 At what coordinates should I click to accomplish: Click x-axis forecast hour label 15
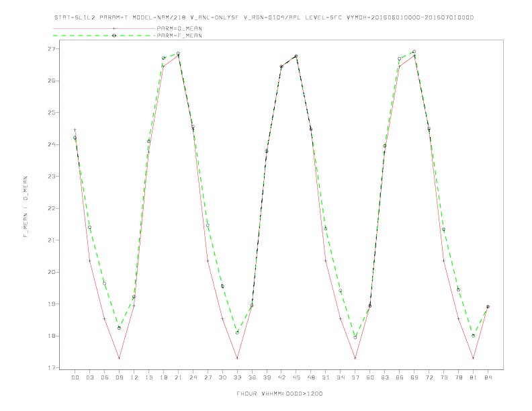click(x=148, y=377)
